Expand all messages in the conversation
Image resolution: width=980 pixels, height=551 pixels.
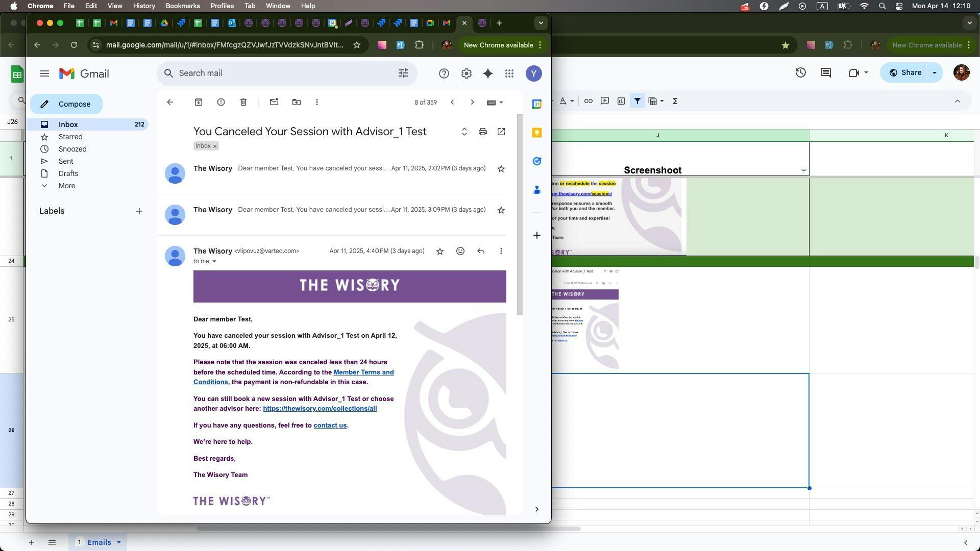tap(464, 132)
